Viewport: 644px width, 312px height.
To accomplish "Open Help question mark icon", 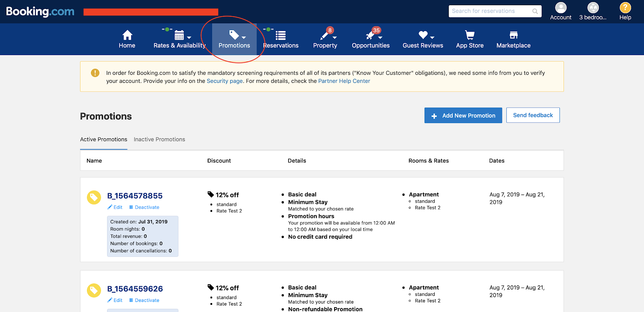I will [625, 8].
